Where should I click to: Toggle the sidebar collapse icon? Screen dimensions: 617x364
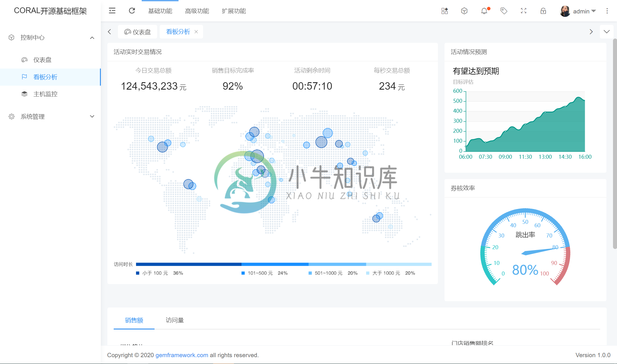pos(112,11)
